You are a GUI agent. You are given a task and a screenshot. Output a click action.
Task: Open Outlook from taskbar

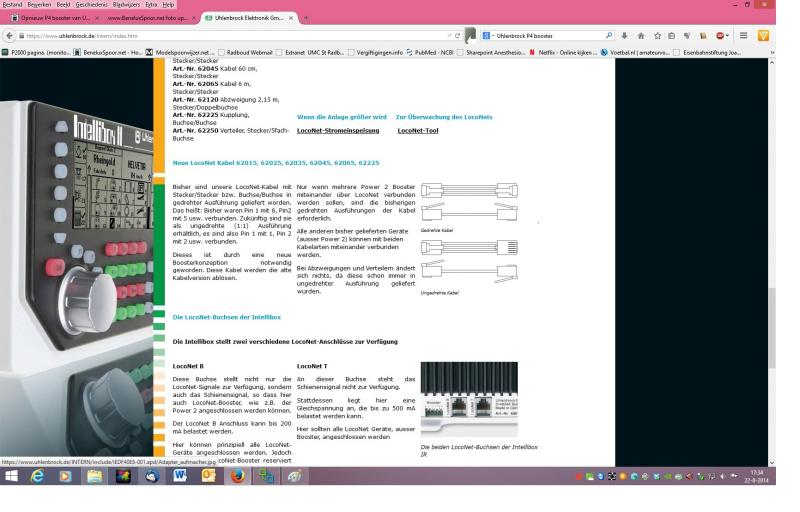point(208,476)
